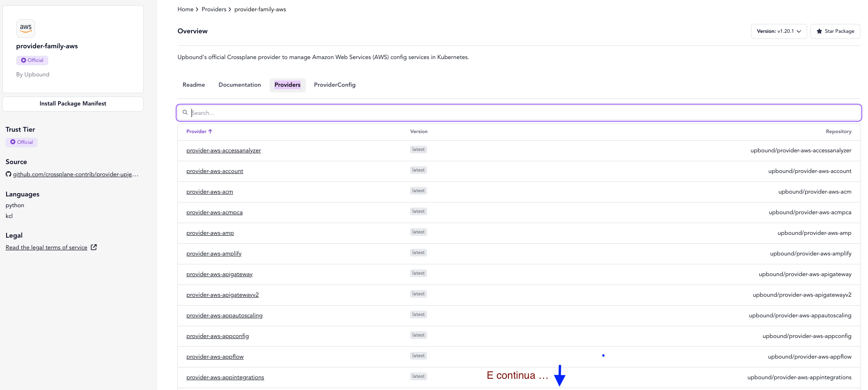The image size is (868, 390).
Task: Open the provider-aws-apigatewayv2 link
Action: coord(222,295)
